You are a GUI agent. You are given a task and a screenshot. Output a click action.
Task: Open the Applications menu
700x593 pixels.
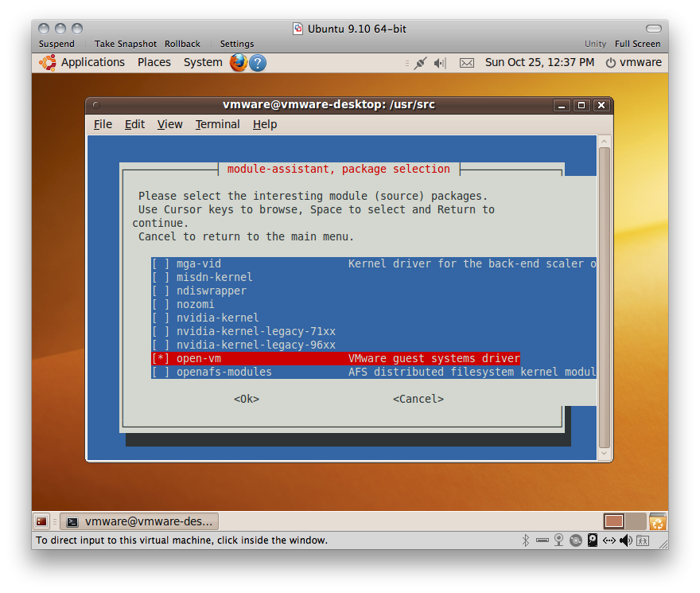[93, 63]
